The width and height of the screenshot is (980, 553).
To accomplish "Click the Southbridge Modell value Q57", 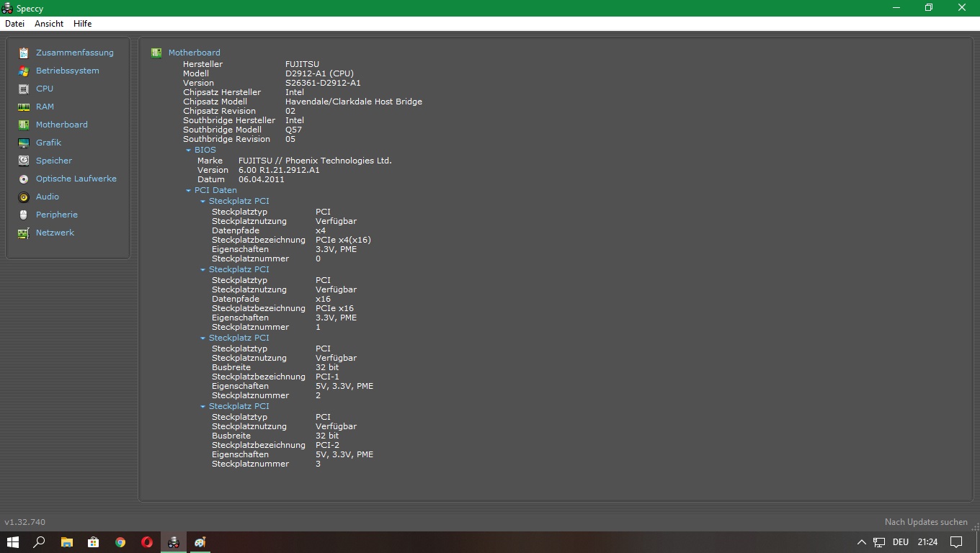I will click(293, 130).
